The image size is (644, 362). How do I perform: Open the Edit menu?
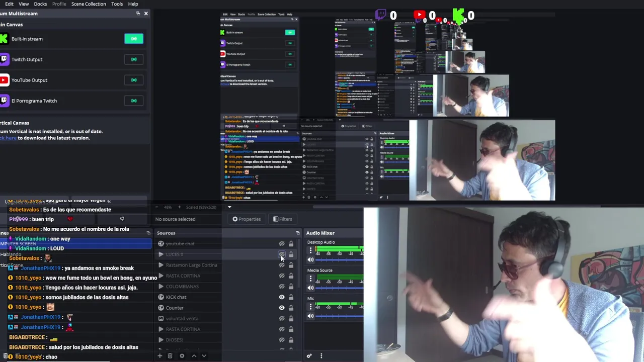(9, 4)
